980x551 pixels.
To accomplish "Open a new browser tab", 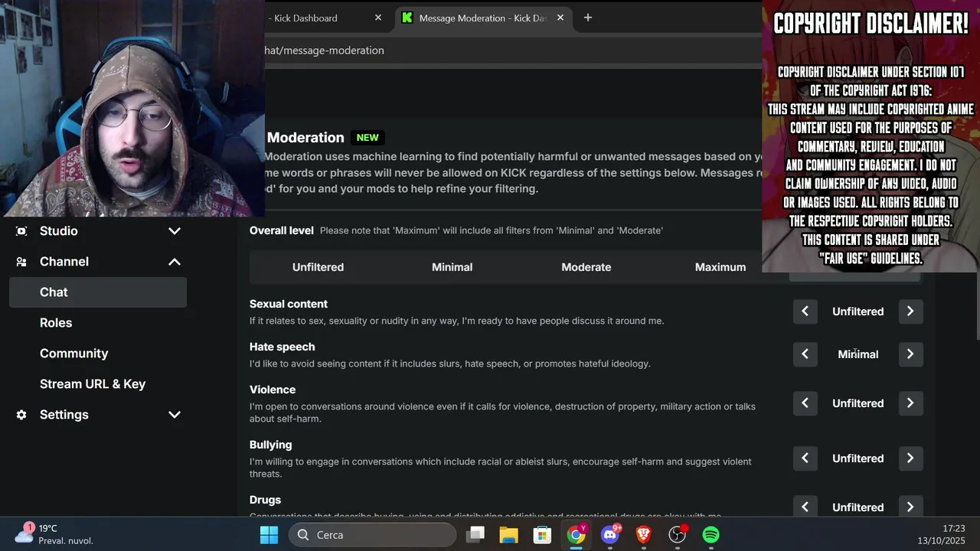I will click(588, 18).
